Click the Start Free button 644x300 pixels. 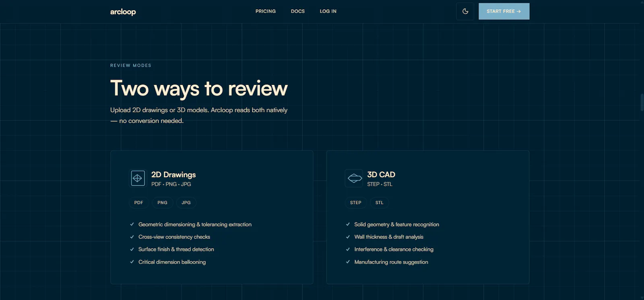[x=504, y=11]
